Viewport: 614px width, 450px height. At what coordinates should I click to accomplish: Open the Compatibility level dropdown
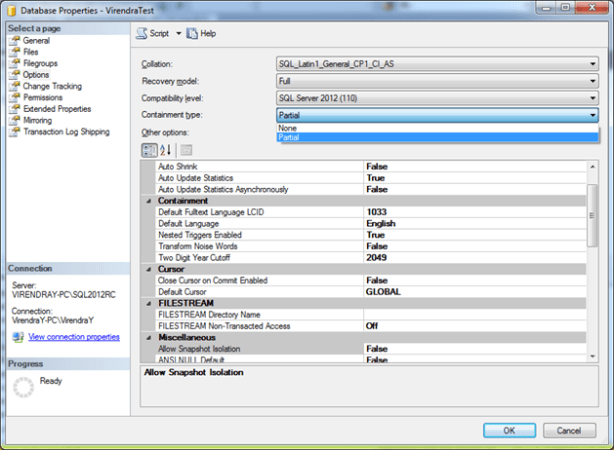593,98
